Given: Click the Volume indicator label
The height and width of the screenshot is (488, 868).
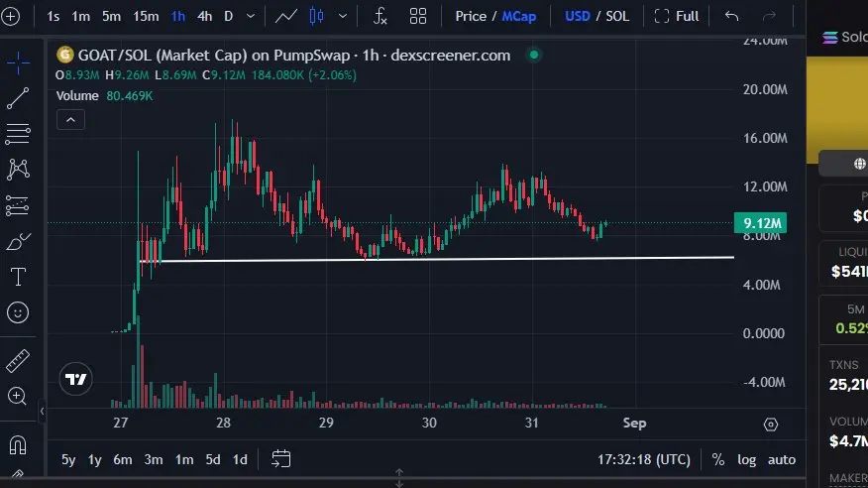Looking at the screenshot, I should [x=77, y=96].
